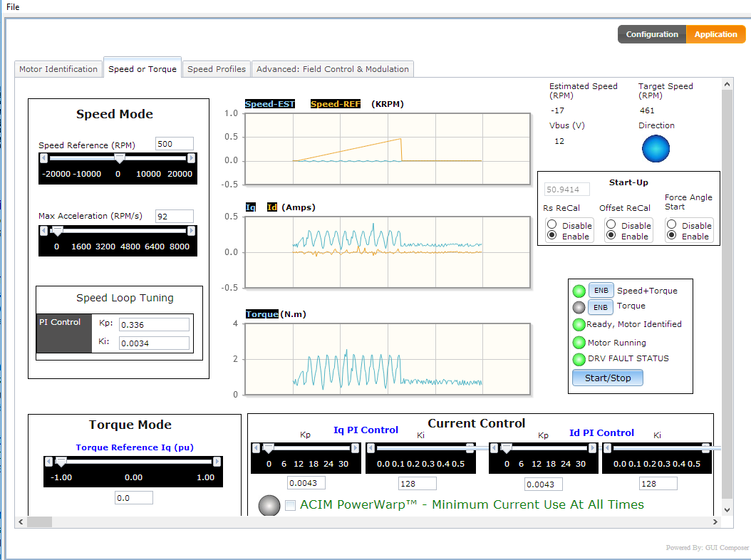This screenshot has width=751, height=560.
Task: Click right arrow of Max Acceleration slider
Action: 191,231
